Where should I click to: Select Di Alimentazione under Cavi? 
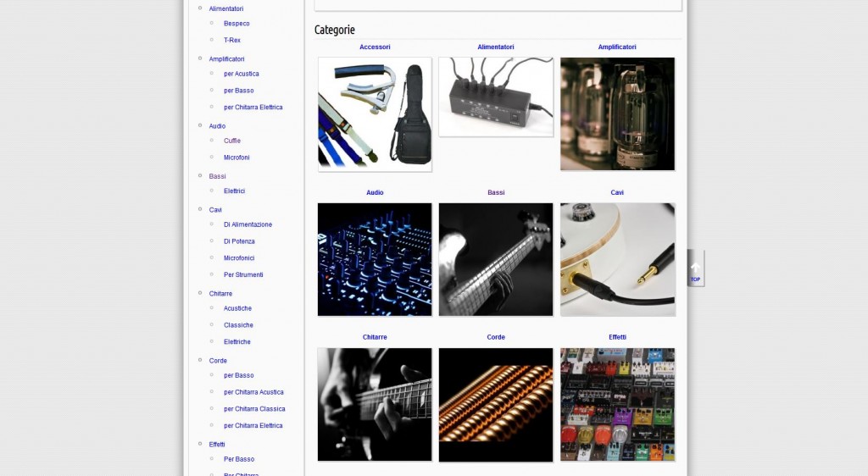point(248,224)
